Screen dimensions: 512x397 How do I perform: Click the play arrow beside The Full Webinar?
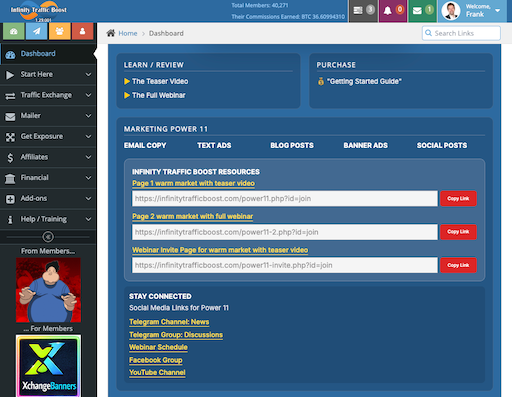point(127,95)
